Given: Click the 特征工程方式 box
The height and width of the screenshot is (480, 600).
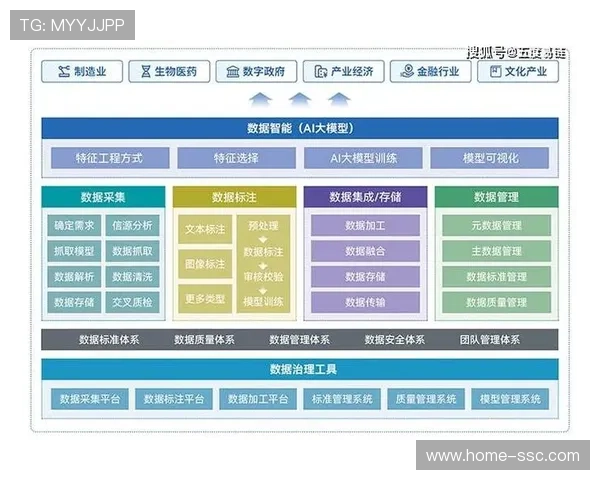Looking at the screenshot, I should pyautogui.click(x=110, y=158).
